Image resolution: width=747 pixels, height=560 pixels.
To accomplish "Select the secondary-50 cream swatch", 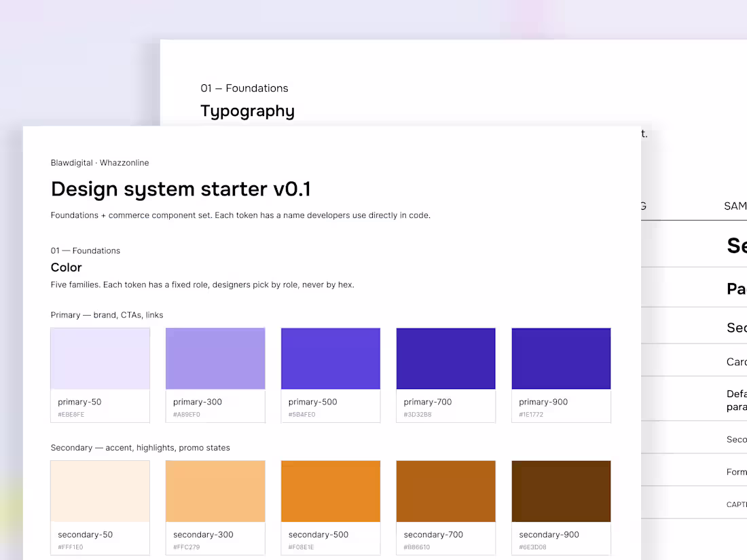I will click(x=100, y=491).
